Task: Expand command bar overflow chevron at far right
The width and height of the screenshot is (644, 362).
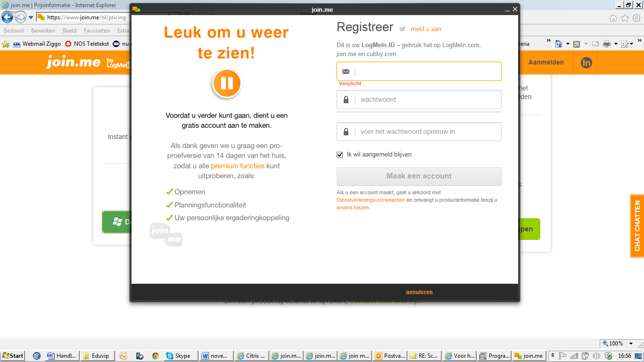Action: (639, 40)
